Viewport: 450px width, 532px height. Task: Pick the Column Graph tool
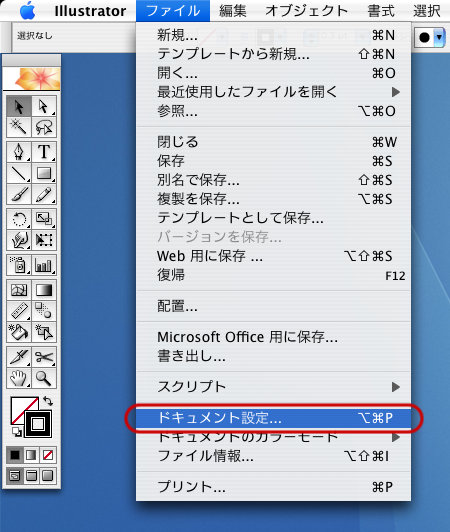tap(44, 265)
